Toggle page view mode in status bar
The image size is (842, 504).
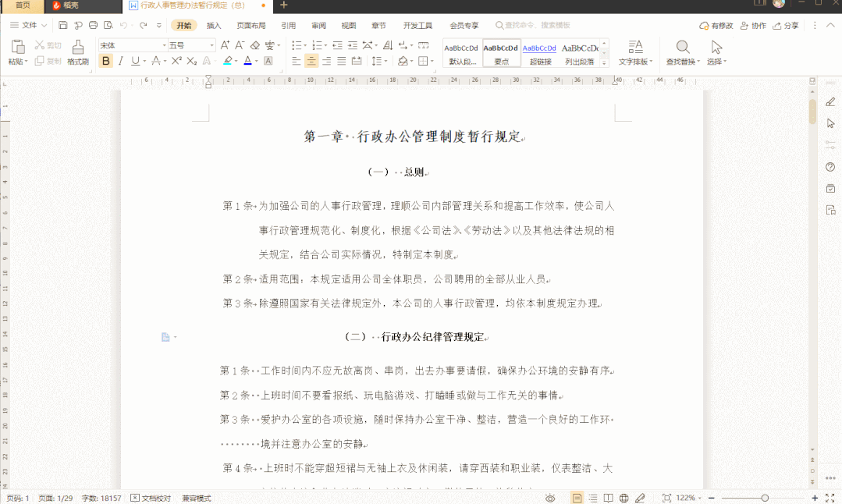pyautogui.click(x=577, y=498)
